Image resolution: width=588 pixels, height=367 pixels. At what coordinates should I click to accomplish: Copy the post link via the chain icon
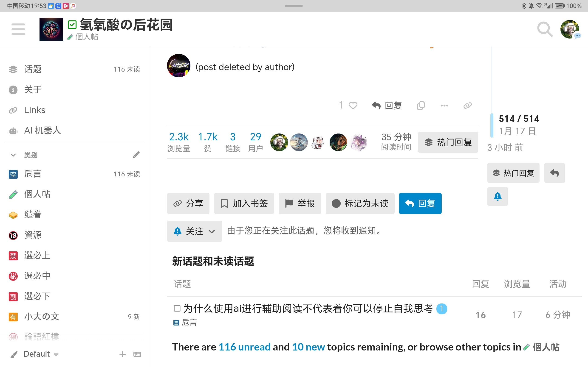pos(467,106)
